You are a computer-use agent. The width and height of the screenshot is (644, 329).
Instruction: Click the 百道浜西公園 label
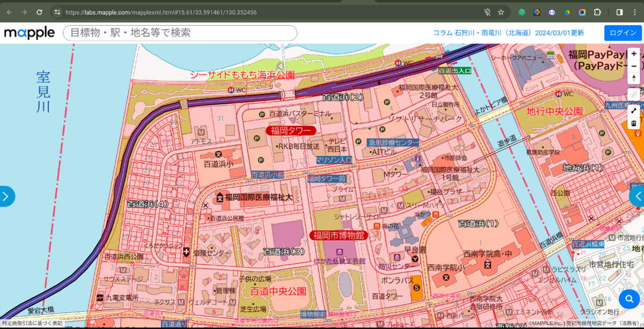123,257
